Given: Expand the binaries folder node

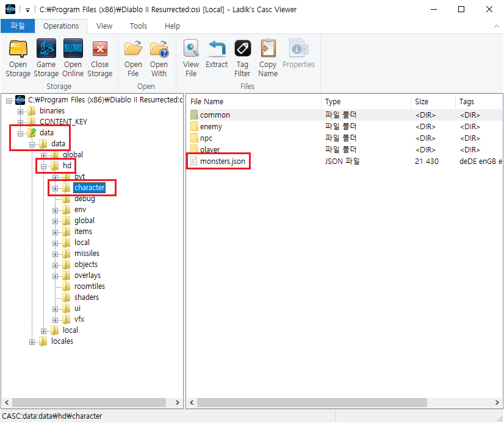Looking at the screenshot, I should (20, 112).
